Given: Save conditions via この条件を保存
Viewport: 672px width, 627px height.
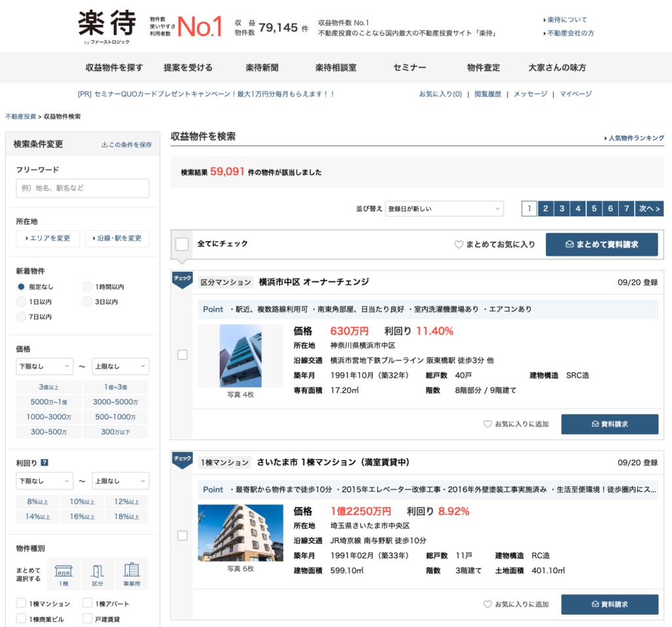Looking at the screenshot, I should tap(127, 145).
